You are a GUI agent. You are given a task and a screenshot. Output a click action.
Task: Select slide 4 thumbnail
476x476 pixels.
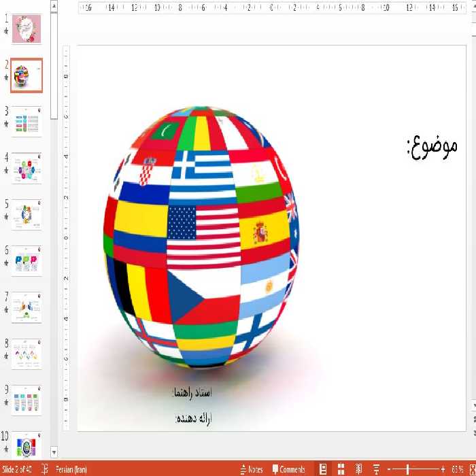[27, 168]
